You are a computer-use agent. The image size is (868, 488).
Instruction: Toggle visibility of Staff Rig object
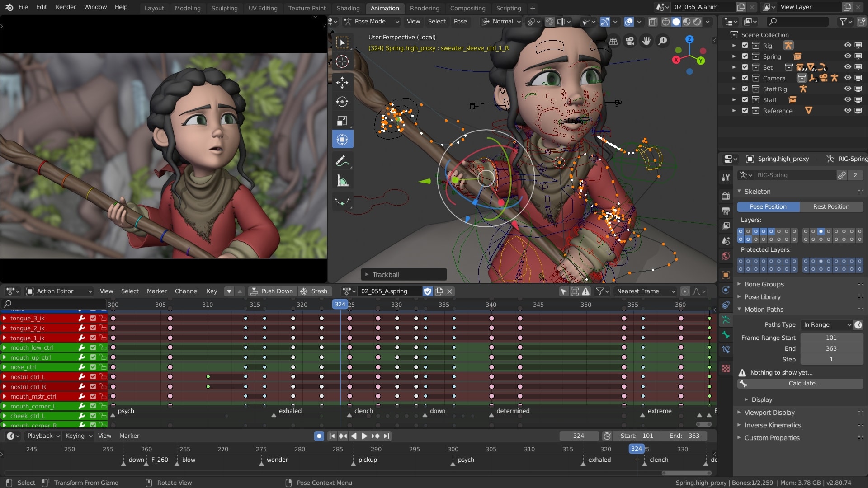[x=847, y=88]
